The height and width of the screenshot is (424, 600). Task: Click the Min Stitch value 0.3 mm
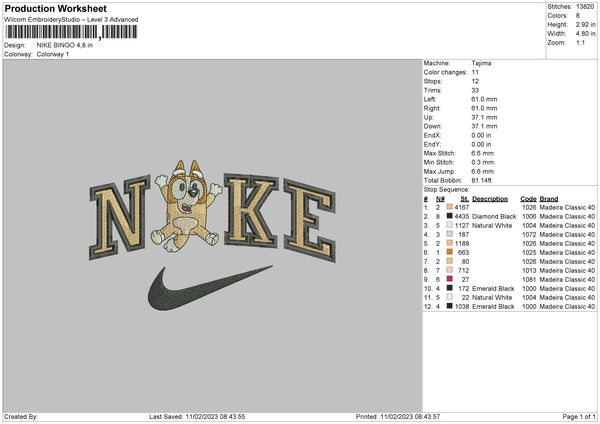tap(483, 162)
